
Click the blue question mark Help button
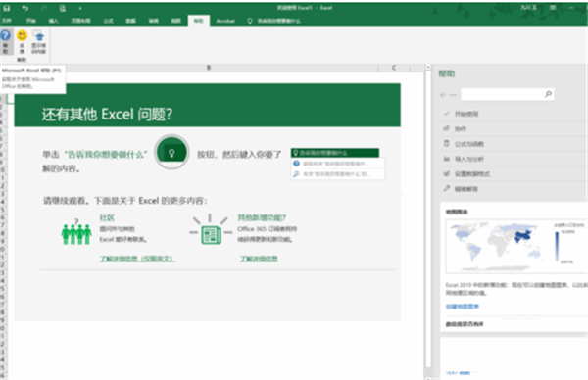click(6, 41)
